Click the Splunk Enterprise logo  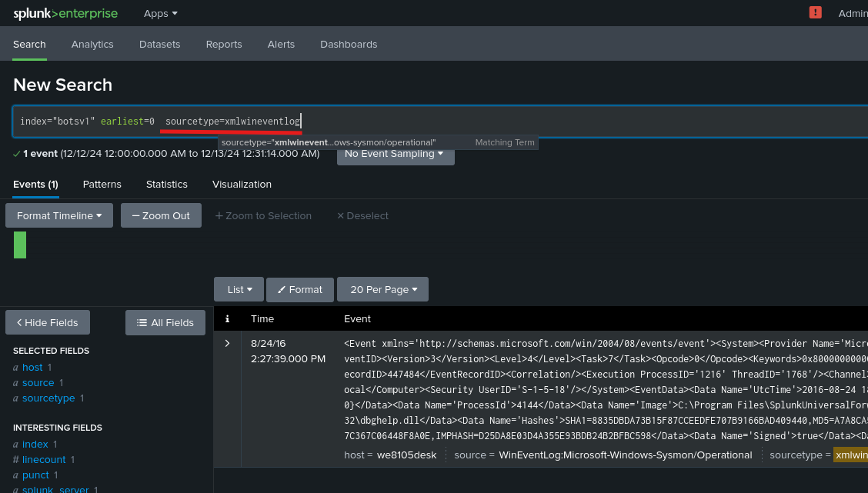(65, 13)
